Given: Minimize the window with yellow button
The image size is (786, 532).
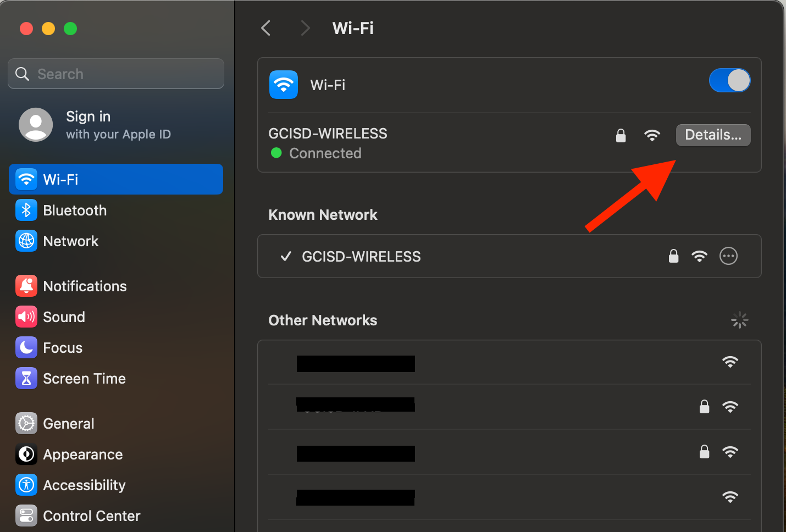Looking at the screenshot, I should click(48, 29).
